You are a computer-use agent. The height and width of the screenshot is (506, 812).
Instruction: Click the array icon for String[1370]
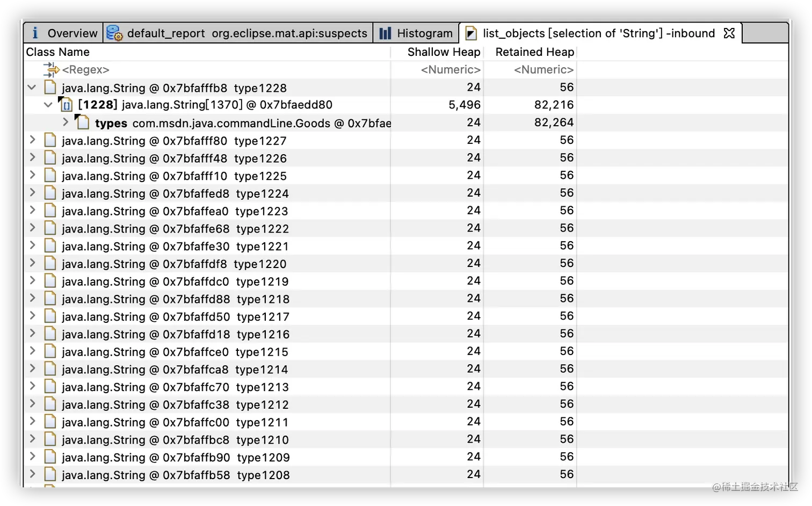pos(66,105)
